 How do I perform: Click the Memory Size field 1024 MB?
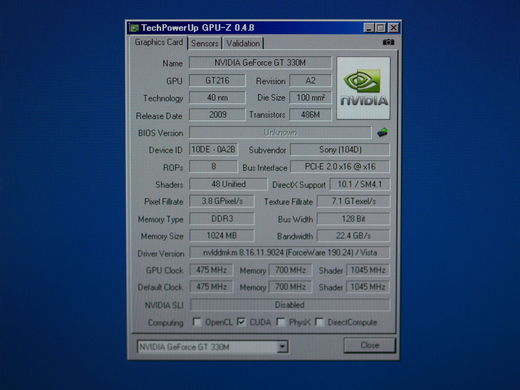[222, 236]
